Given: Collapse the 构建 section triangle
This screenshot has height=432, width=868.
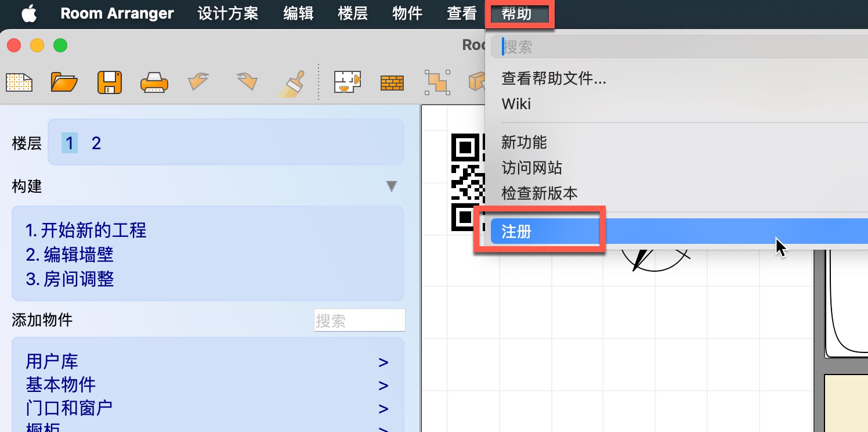Looking at the screenshot, I should (x=392, y=186).
